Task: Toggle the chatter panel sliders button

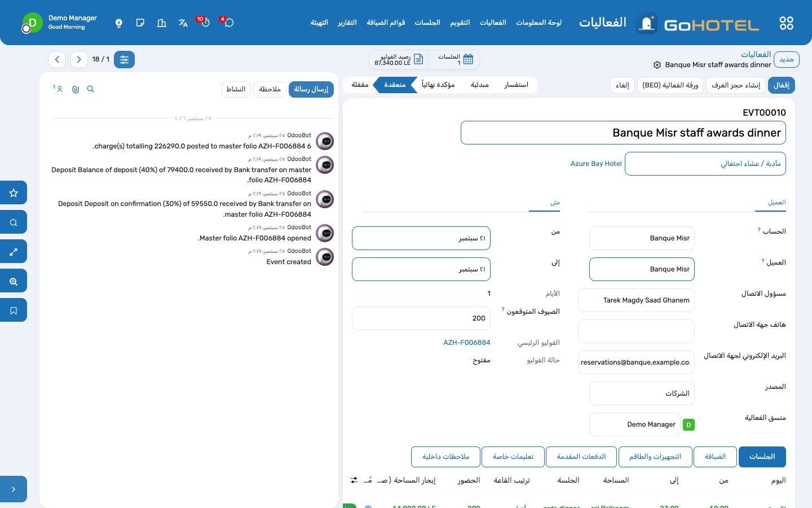Action: pos(124,59)
